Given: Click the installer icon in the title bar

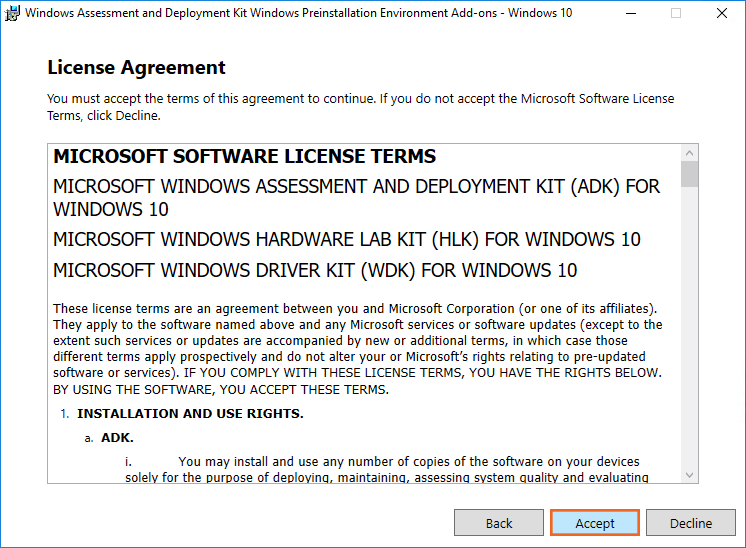Looking at the screenshot, I should (12, 14).
